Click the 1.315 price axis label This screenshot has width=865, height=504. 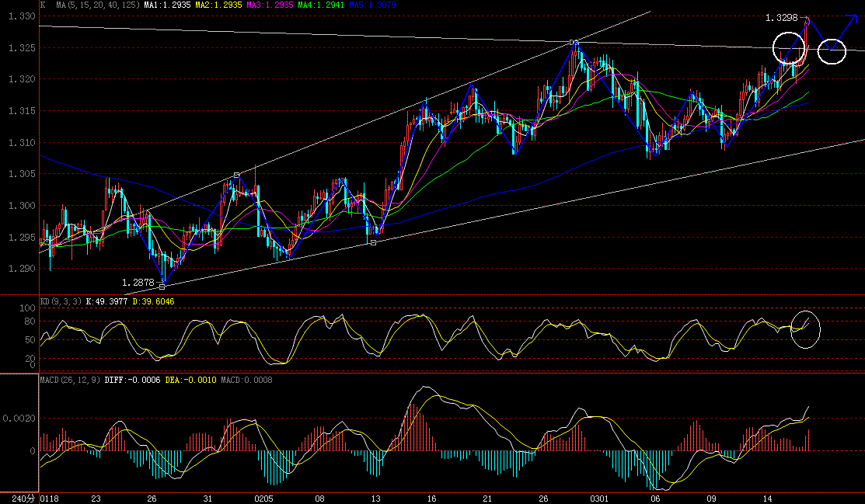[22, 111]
